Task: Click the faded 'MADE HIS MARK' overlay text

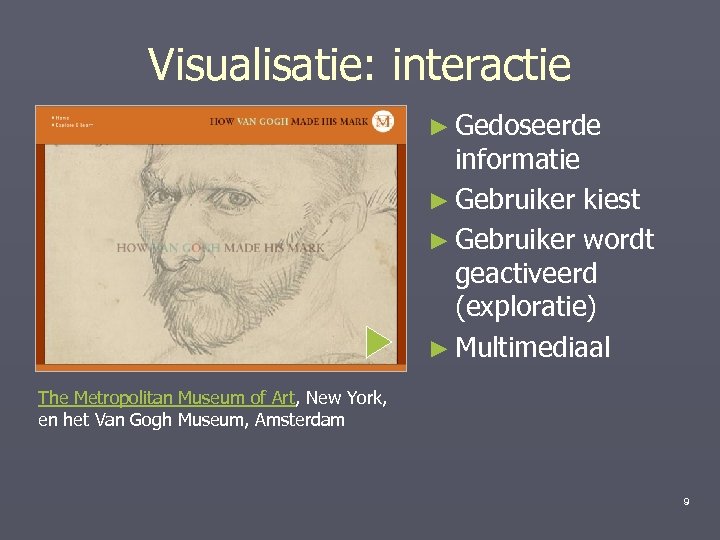Action: pyautogui.click(x=274, y=248)
